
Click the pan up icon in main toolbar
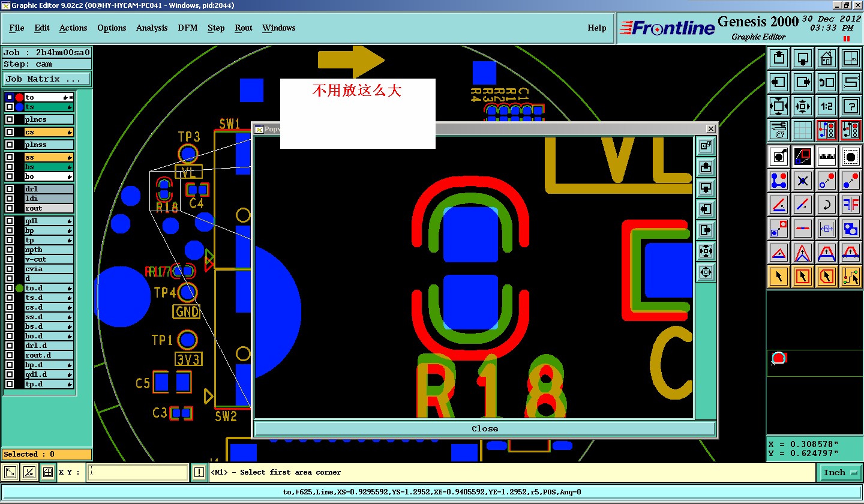pyautogui.click(x=779, y=58)
